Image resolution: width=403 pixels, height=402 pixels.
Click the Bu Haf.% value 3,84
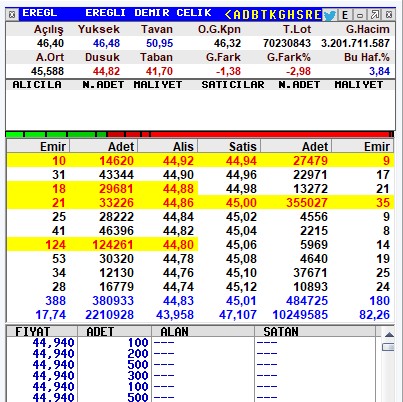coord(379,71)
